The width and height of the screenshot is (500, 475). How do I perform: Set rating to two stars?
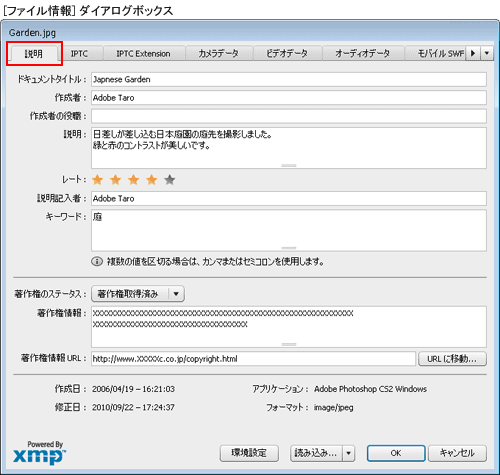115,180
